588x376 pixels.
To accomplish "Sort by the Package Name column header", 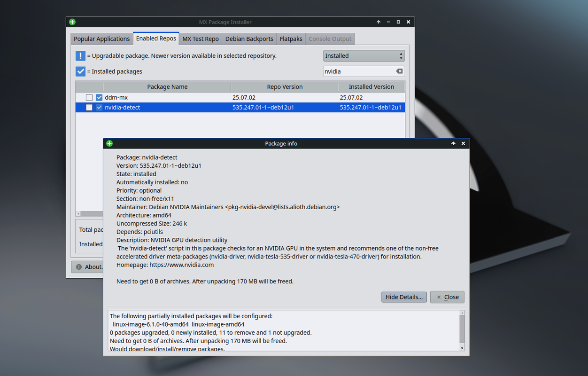I will click(x=167, y=86).
